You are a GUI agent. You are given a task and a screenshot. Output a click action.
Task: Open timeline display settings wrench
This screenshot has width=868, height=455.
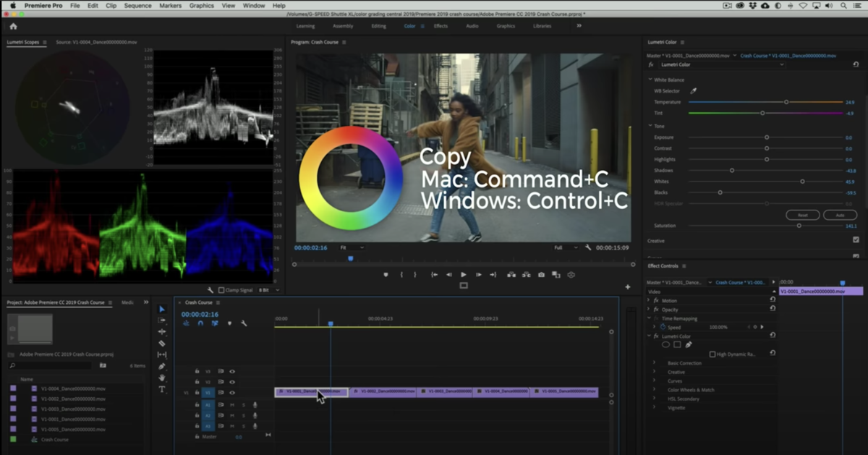[x=244, y=323]
